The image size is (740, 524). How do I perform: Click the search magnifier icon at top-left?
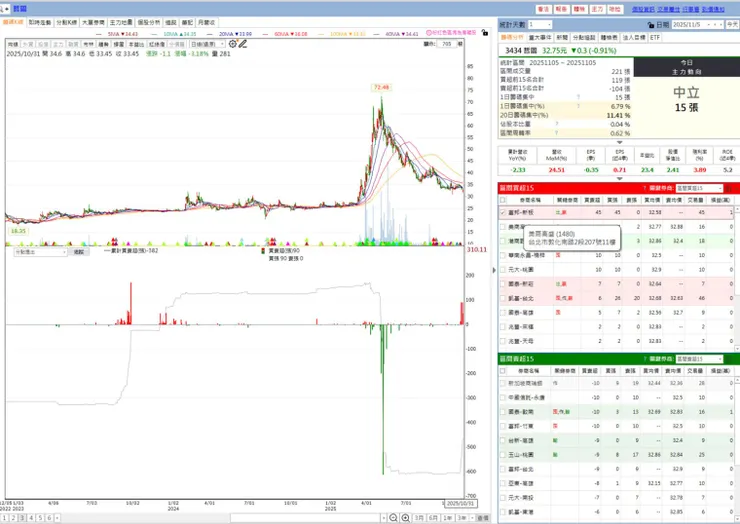pos(3,9)
